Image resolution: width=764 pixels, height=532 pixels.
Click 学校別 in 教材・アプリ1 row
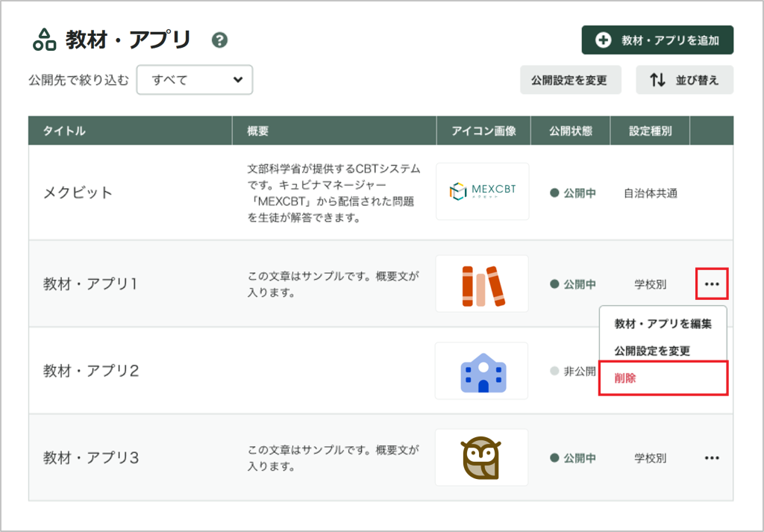[x=650, y=284]
